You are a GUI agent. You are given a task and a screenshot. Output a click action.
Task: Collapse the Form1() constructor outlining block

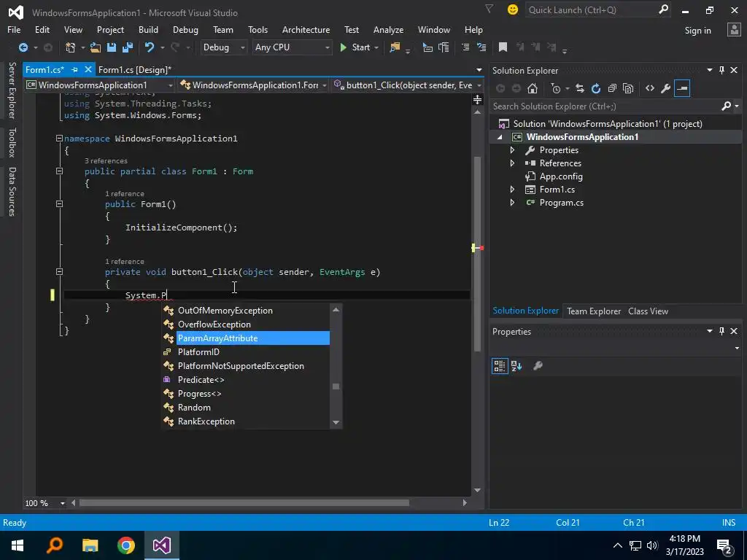(59, 204)
